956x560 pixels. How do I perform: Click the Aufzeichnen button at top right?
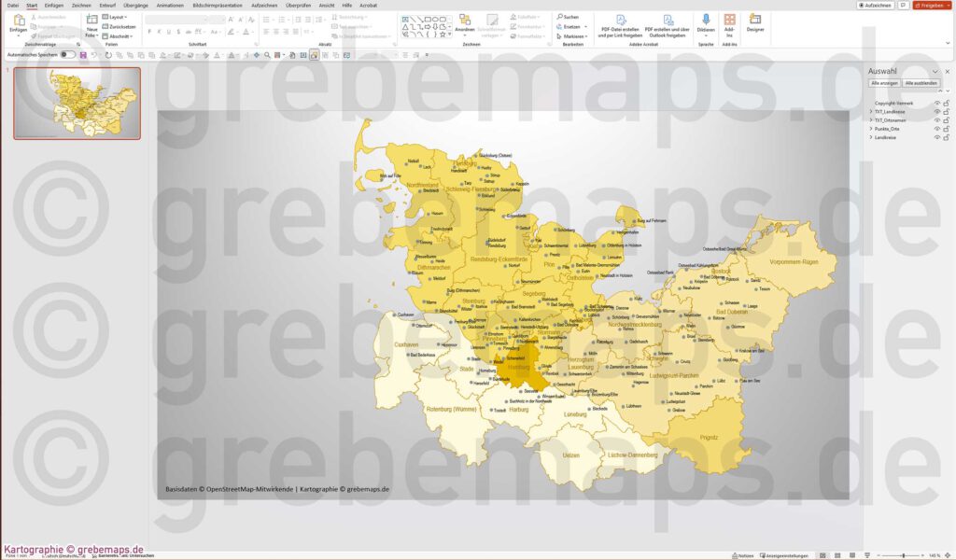click(x=876, y=5)
